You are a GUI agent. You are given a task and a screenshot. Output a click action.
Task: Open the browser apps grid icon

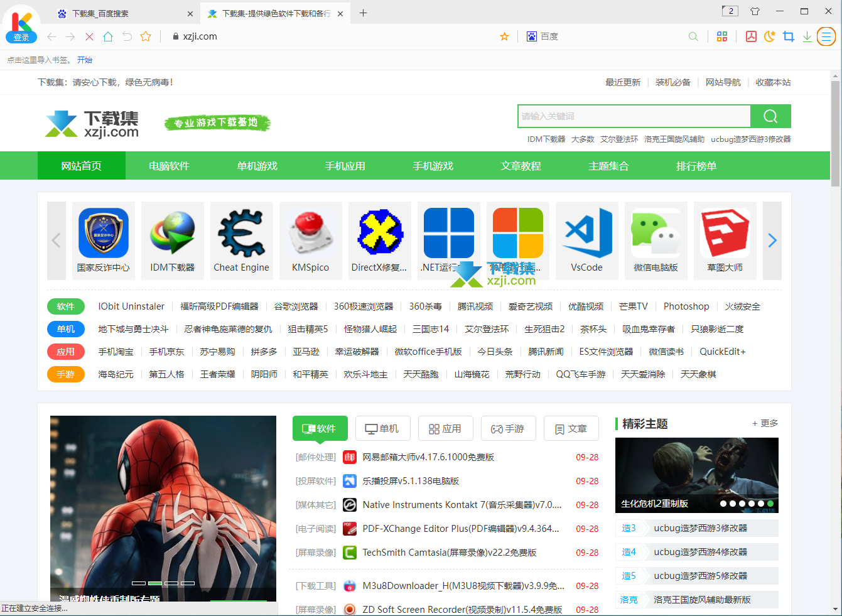tap(722, 36)
